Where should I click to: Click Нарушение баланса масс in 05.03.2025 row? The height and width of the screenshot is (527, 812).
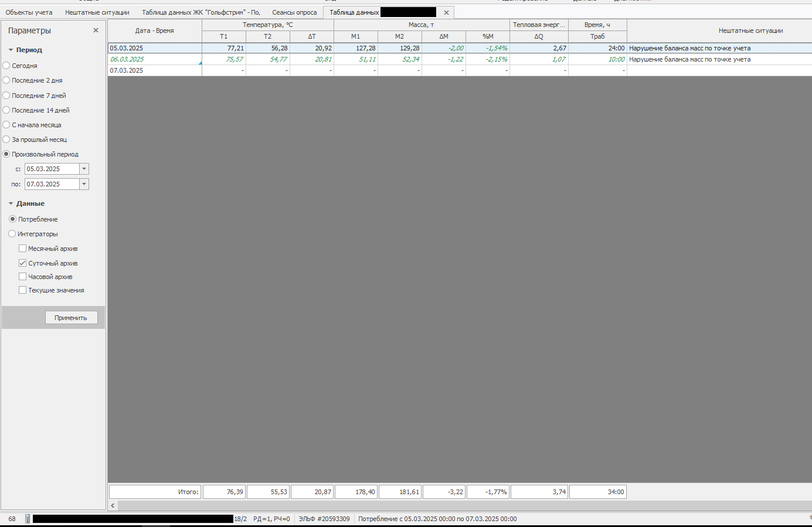[689, 48]
